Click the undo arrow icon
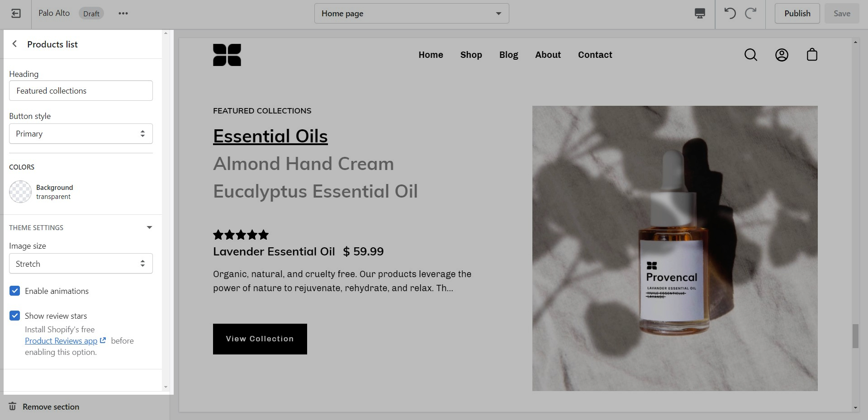This screenshot has width=868, height=420. pyautogui.click(x=730, y=13)
